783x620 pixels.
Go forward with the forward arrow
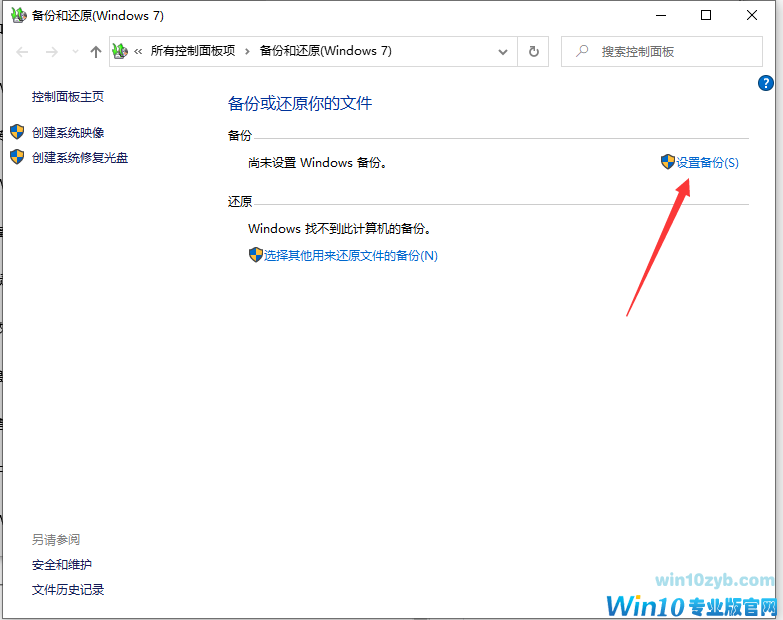tap(52, 52)
